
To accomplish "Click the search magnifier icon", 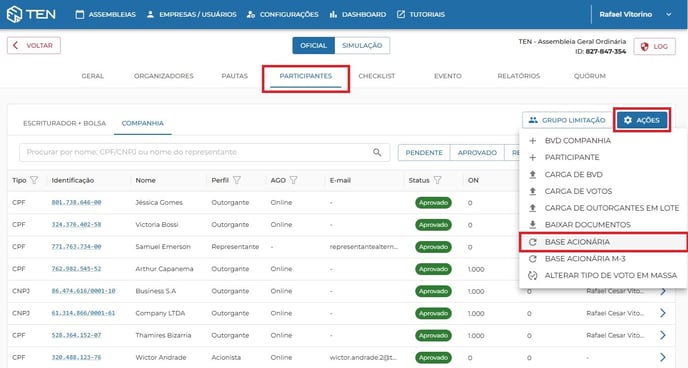I will click(x=377, y=152).
